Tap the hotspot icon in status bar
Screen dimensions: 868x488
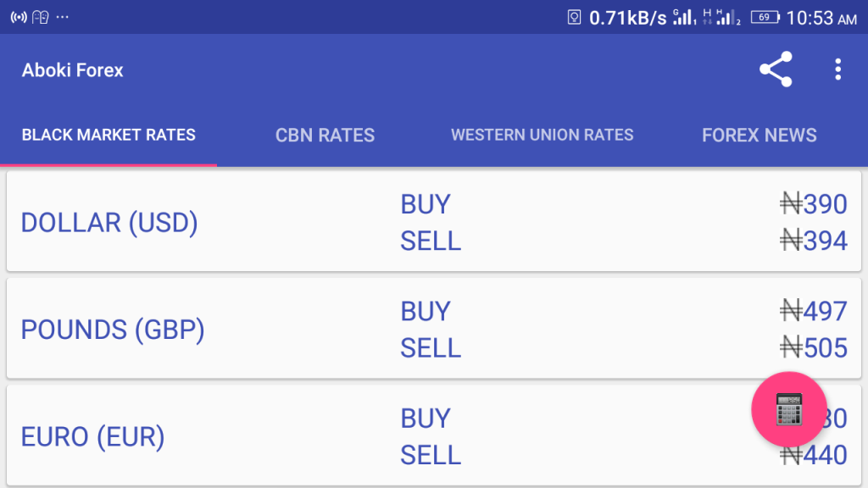(19, 17)
